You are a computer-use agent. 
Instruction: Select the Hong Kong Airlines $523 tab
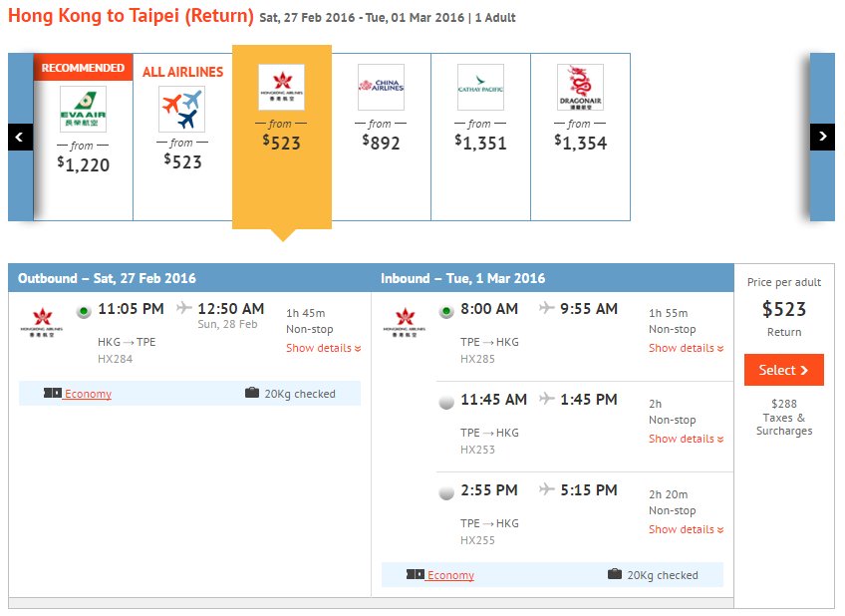pos(282,137)
